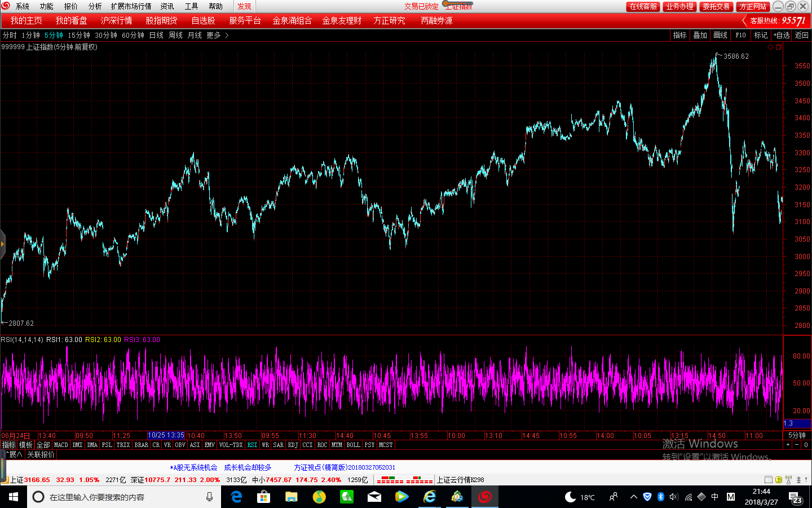Switch the chart to the 1分钟 period
This screenshot has width=812, height=508.
pyautogui.click(x=31, y=35)
